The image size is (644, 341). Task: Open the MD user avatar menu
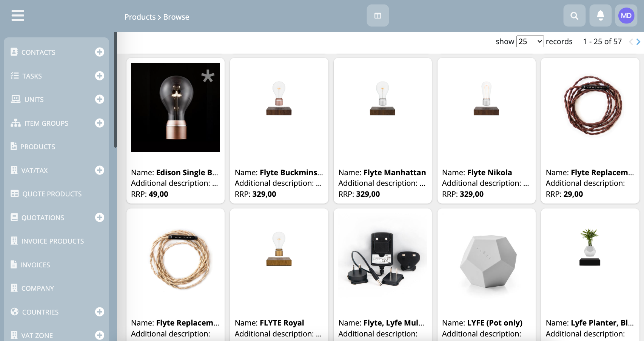coord(626,16)
